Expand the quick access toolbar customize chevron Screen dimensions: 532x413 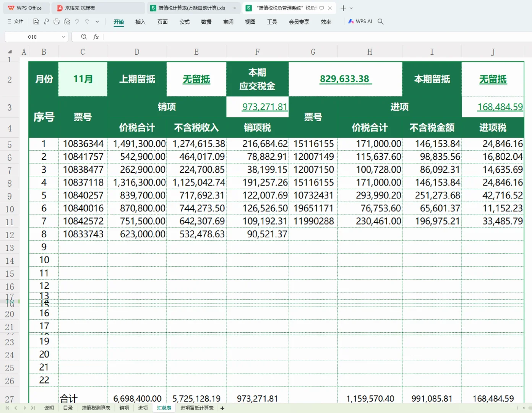pos(97,21)
